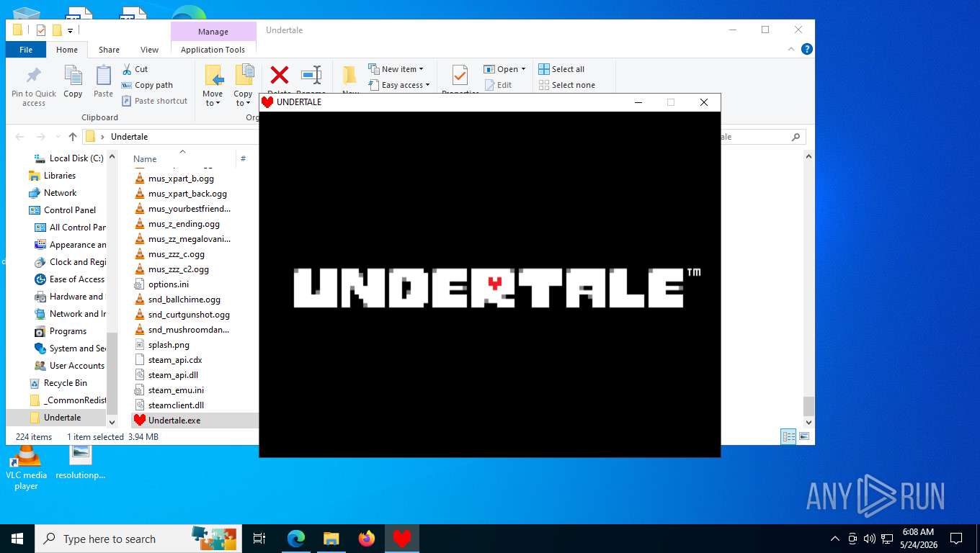This screenshot has height=553, width=980.
Task: Open the Open dropdown in ribbon
Action: pyautogui.click(x=505, y=69)
